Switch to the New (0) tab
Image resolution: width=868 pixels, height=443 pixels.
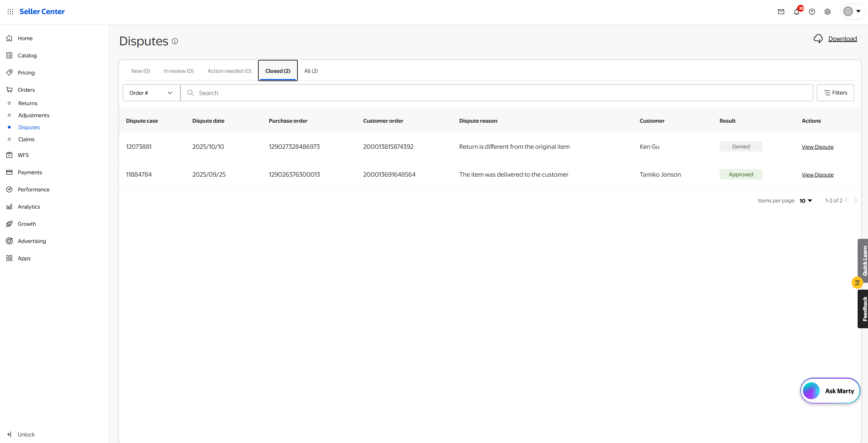(140, 71)
